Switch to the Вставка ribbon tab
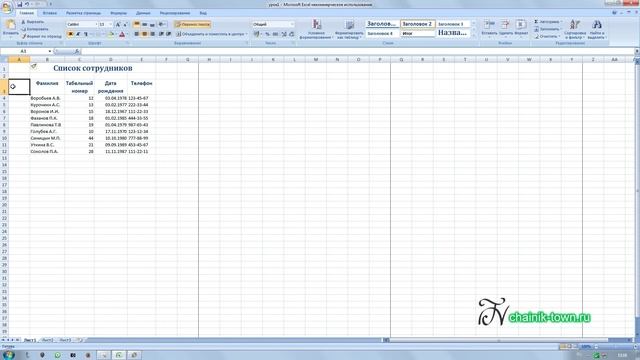 (50, 13)
